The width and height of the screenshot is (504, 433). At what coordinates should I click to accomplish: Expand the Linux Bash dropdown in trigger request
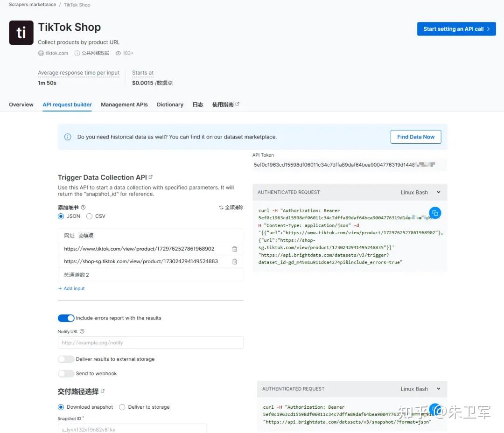[x=420, y=192]
